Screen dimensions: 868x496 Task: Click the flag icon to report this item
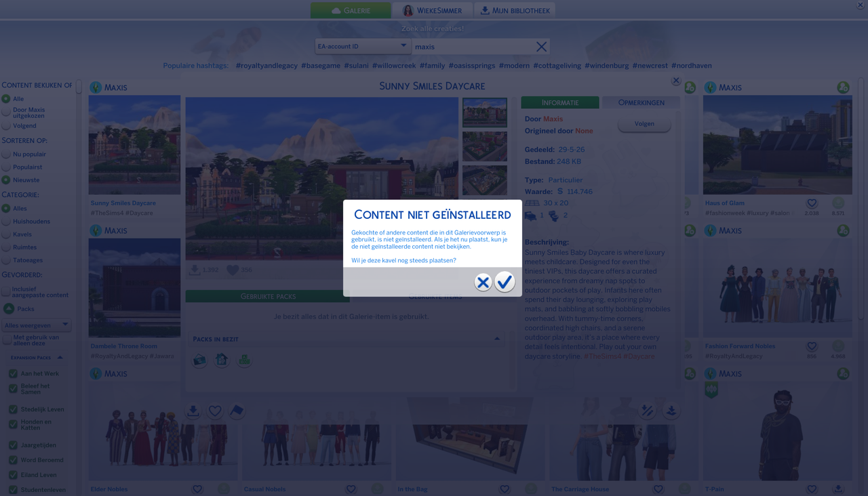point(237,411)
